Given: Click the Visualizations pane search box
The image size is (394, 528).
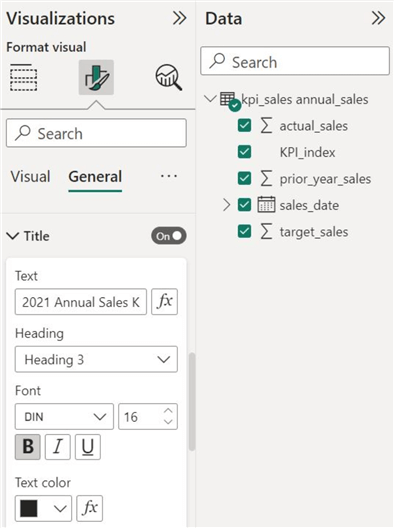Looking at the screenshot, I should pos(96,133).
